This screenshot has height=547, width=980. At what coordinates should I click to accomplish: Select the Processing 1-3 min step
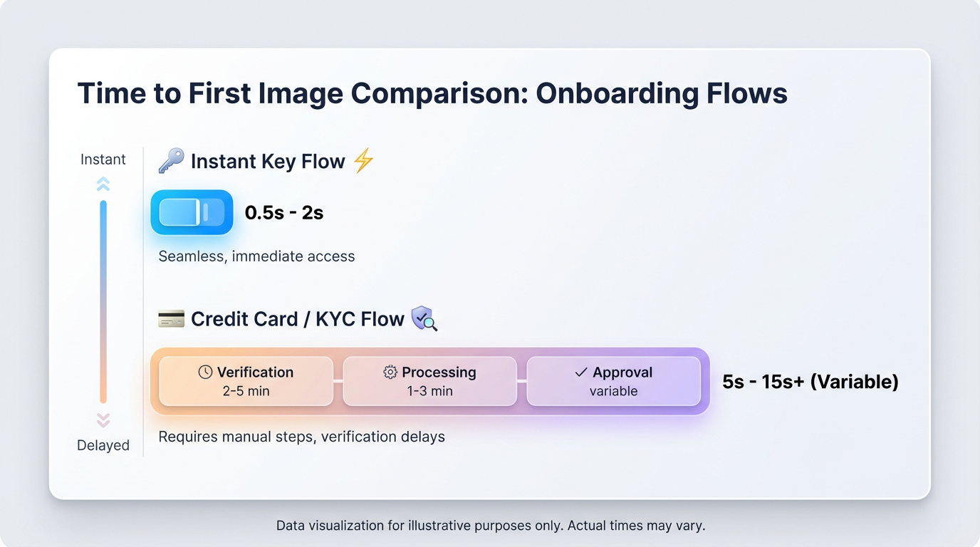[x=429, y=381]
